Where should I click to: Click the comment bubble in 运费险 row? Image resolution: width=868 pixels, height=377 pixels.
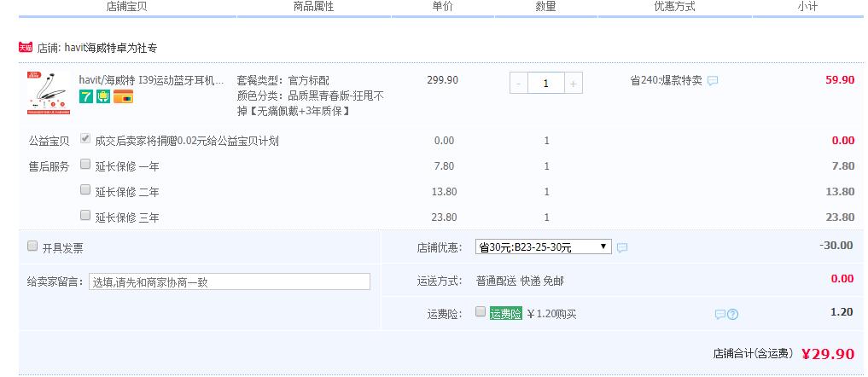(x=719, y=315)
